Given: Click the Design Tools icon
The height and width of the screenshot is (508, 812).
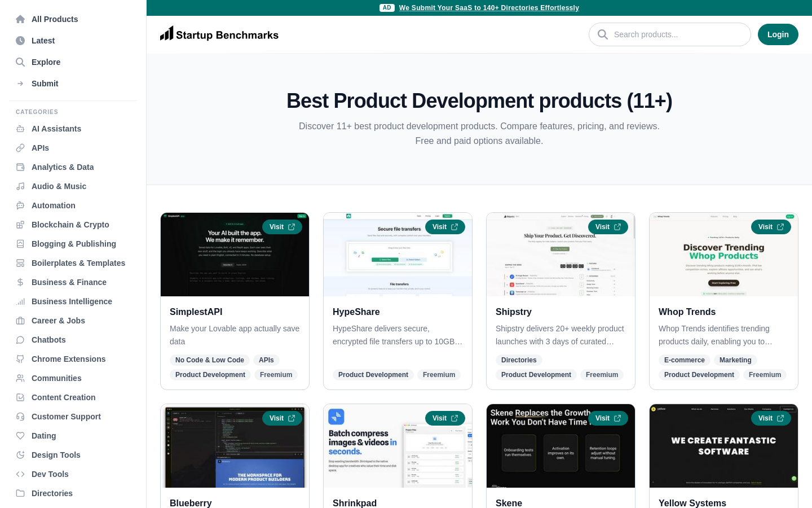Looking at the screenshot, I should pyautogui.click(x=20, y=455).
